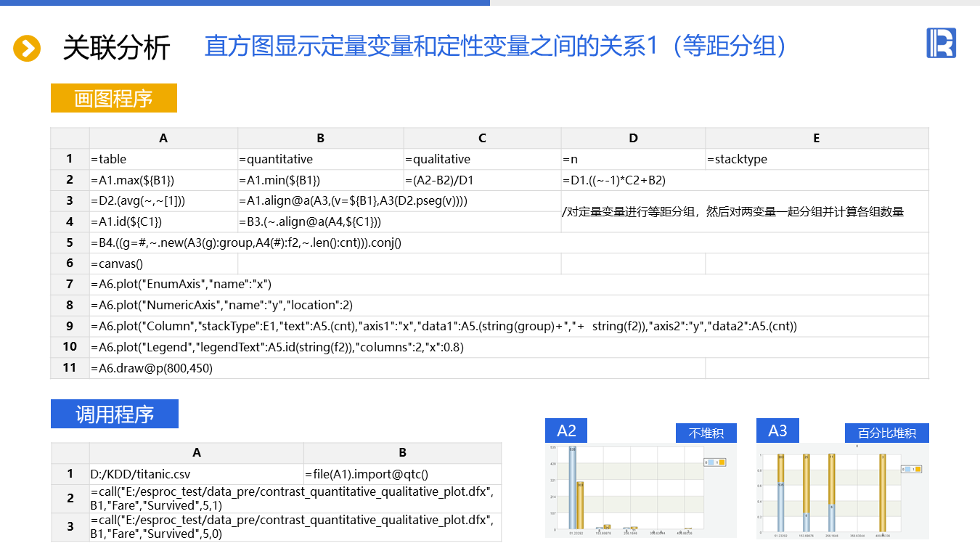Click the 百分比堆积 label
980x551 pixels.
(x=887, y=433)
